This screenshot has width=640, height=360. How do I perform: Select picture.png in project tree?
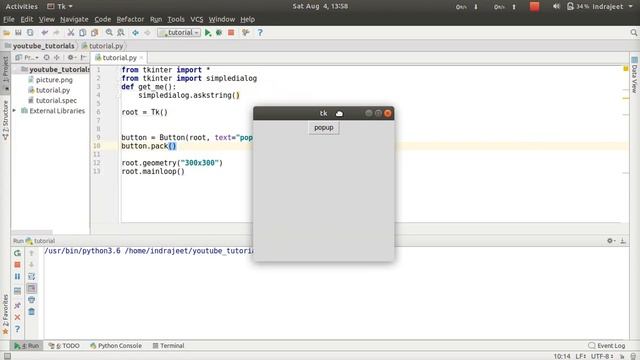click(50, 80)
